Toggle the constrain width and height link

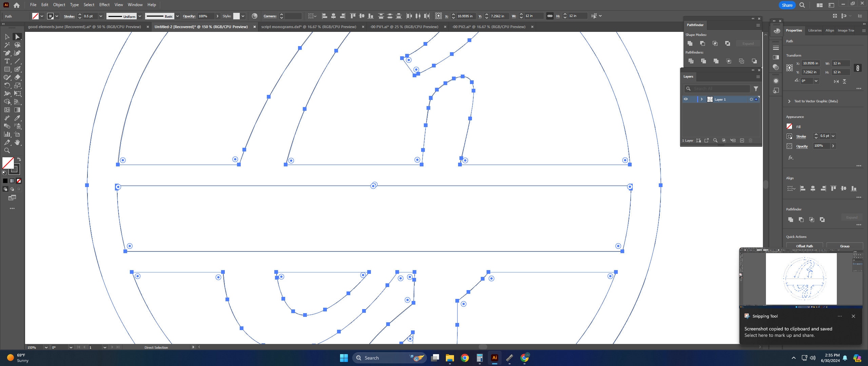pyautogui.click(x=549, y=16)
